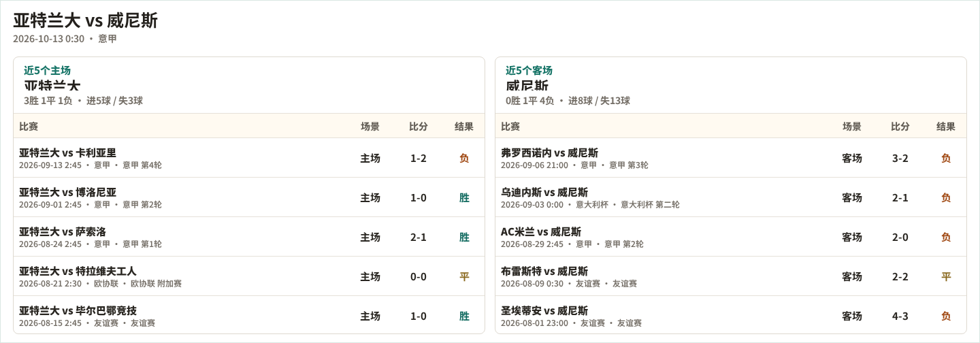The image size is (980, 343).
Task: Click the score 3-2 in the 弗罗西诺内 row
Action: coord(900,158)
